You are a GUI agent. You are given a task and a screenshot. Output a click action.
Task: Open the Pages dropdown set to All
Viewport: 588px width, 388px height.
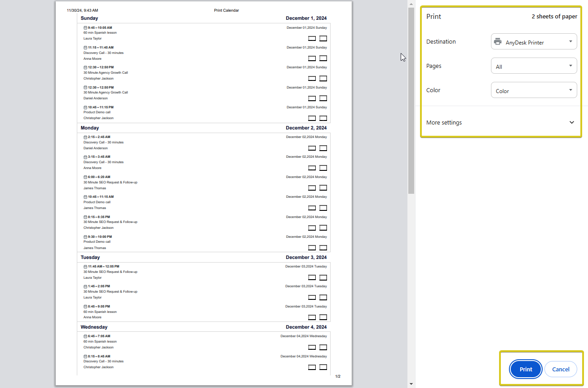[534, 66]
